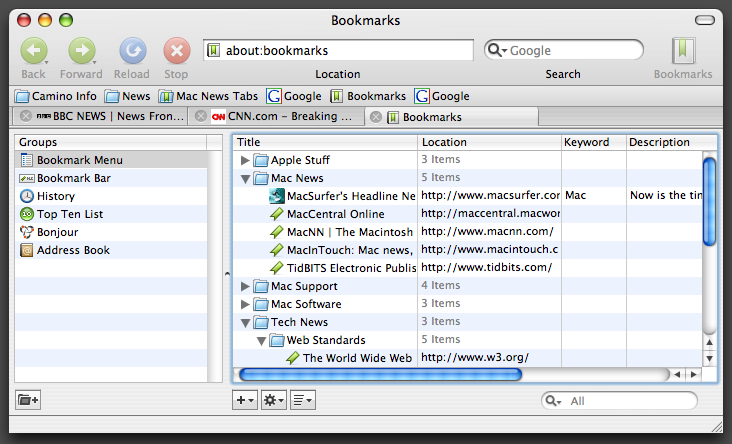The image size is (732, 444).
Task: Sort by Title column header
Action: point(325,142)
